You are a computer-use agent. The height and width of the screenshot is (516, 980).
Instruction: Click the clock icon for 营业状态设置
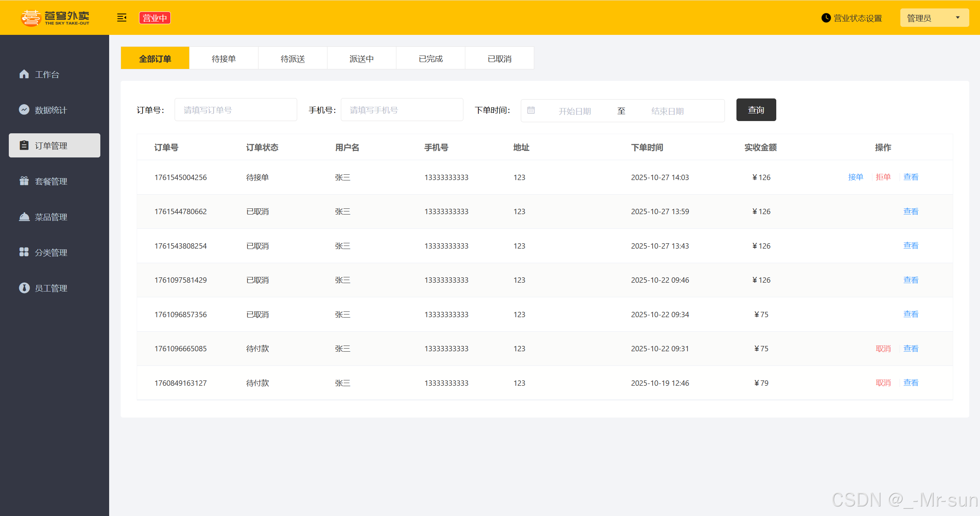(x=826, y=18)
